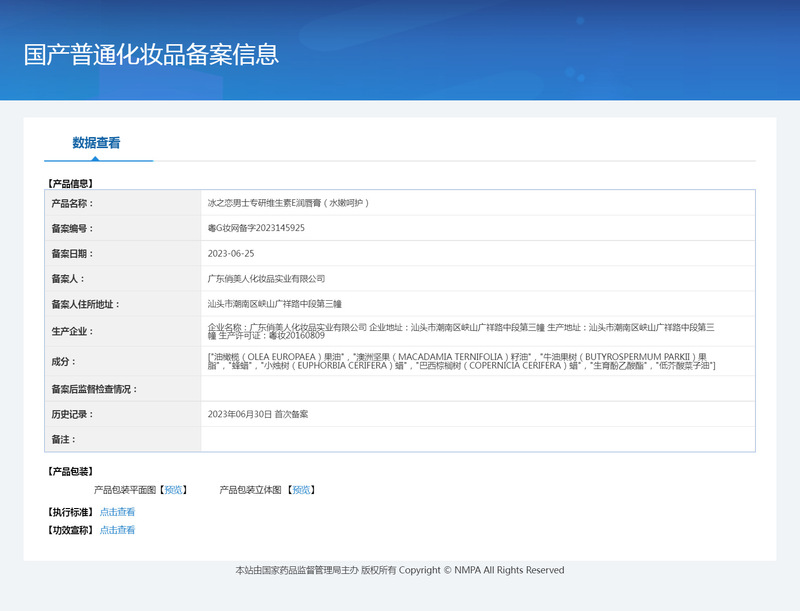Click the 成分 ingredients list text
800x611 pixels.
click(462, 361)
